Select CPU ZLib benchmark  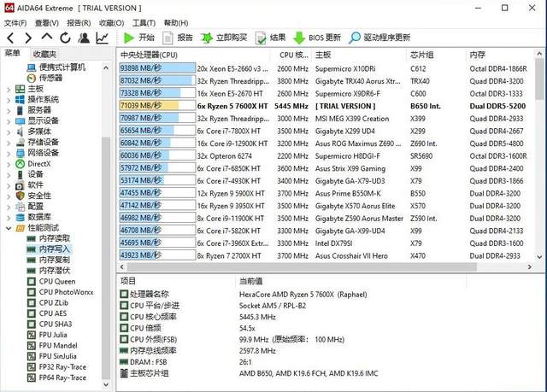click(48, 303)
